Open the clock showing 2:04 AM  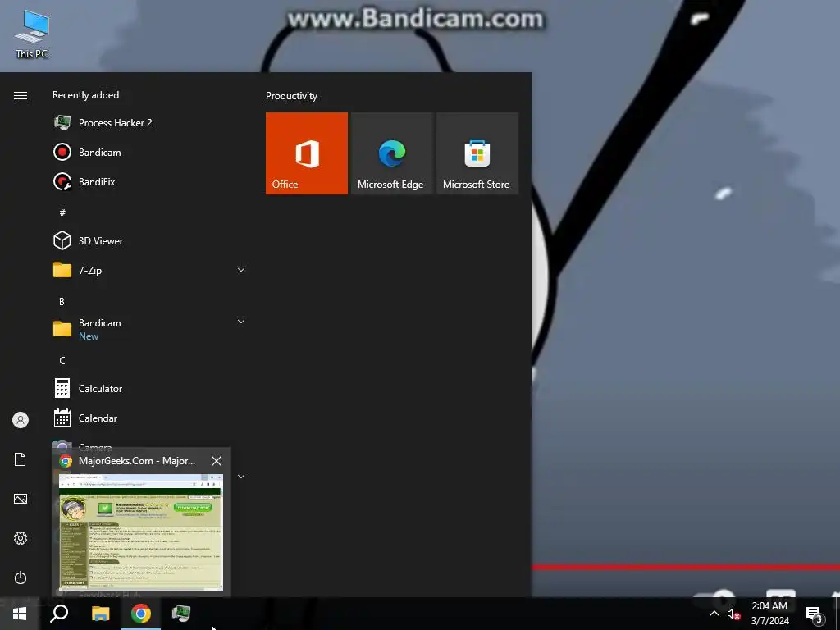[x=769, y=614]
